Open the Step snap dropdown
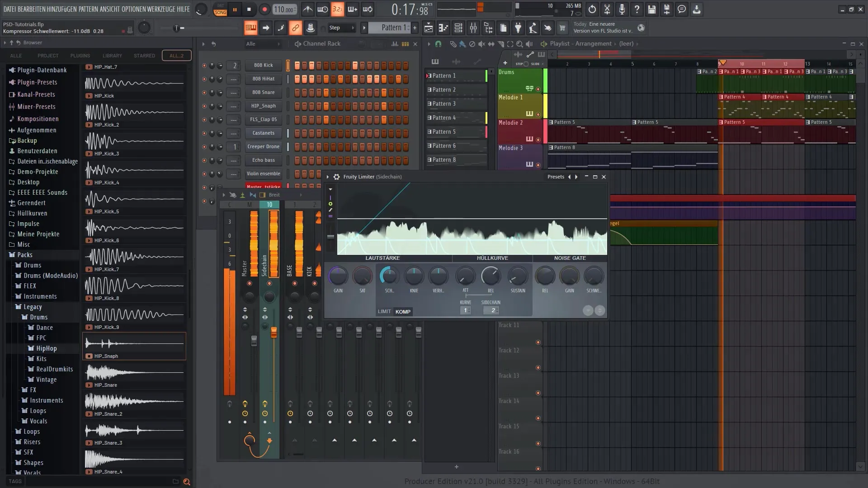This screenshot has height=488, width=868. [342, 28]
